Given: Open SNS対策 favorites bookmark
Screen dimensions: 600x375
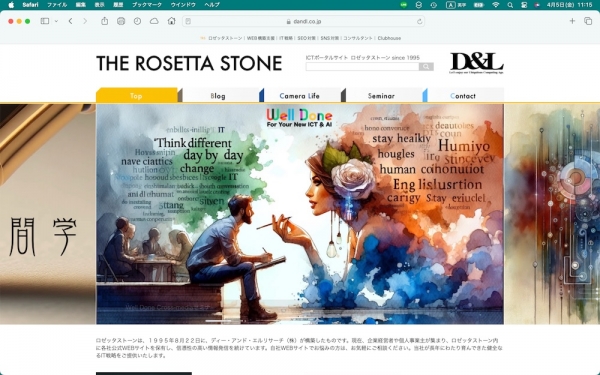Looking at the screenshot, I should point(329,38).
